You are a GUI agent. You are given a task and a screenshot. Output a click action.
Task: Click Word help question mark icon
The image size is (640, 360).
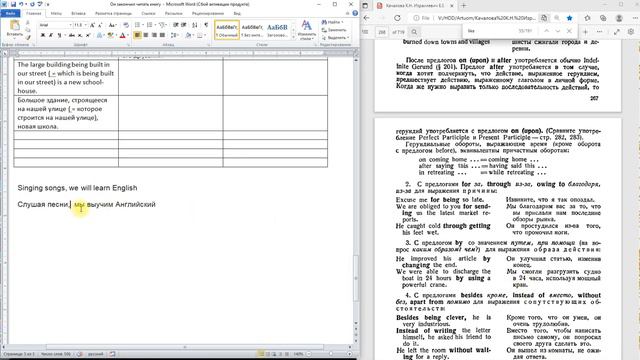(x=355, y=13)
